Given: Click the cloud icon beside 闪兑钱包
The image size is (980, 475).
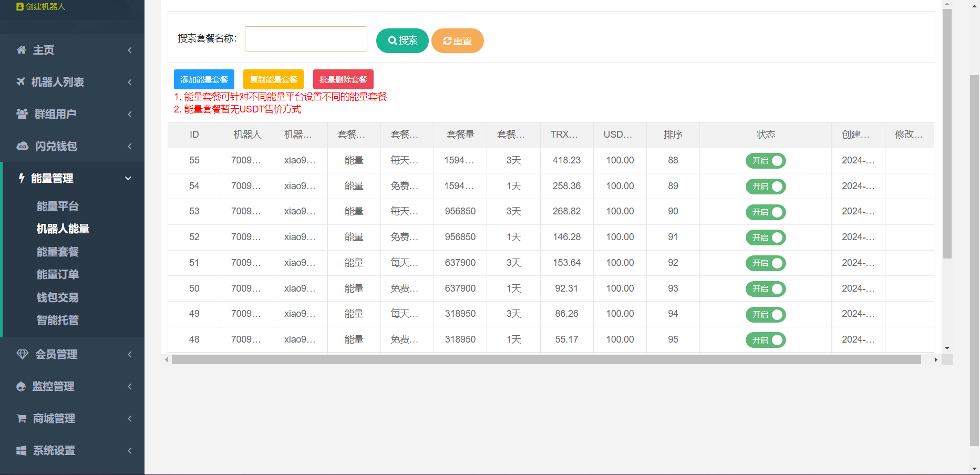Looking at the screenshot, I should point(23,146).
